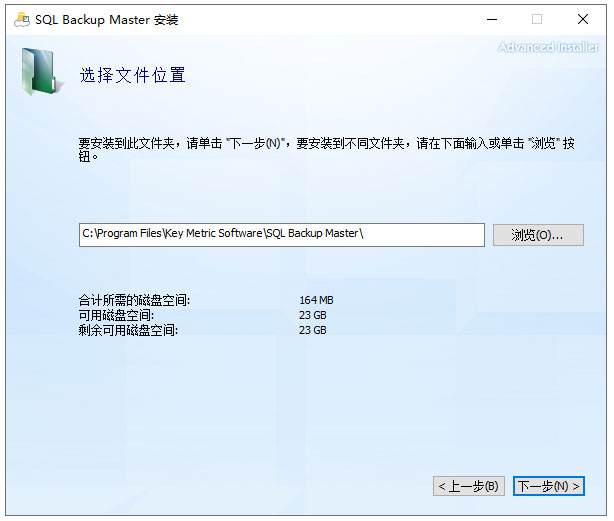Click the 23 GB value beside 剩余可用磁盘空间
Viewport: 614px width, 521px height.
pyautogui.click(x=312, y=330)
